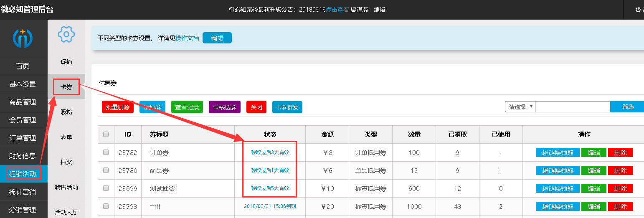Viewport: 644px width, 218px height.
Task: Click 编辑 for 测试抽奖1 row
Action: pos(594,188)
